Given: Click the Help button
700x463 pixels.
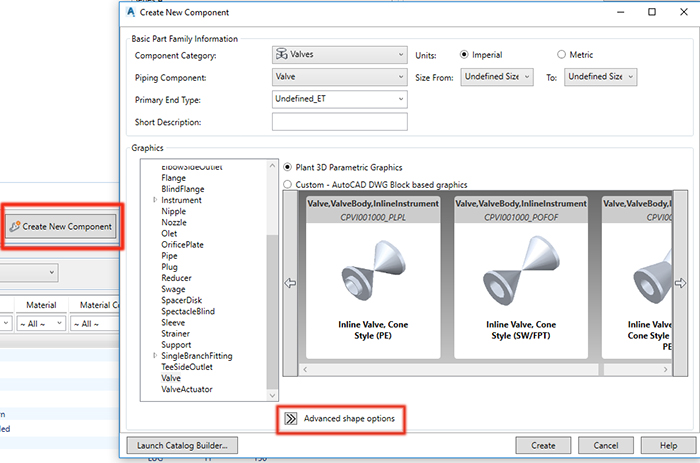Looking at the screenshot, I should coord(668,446).
